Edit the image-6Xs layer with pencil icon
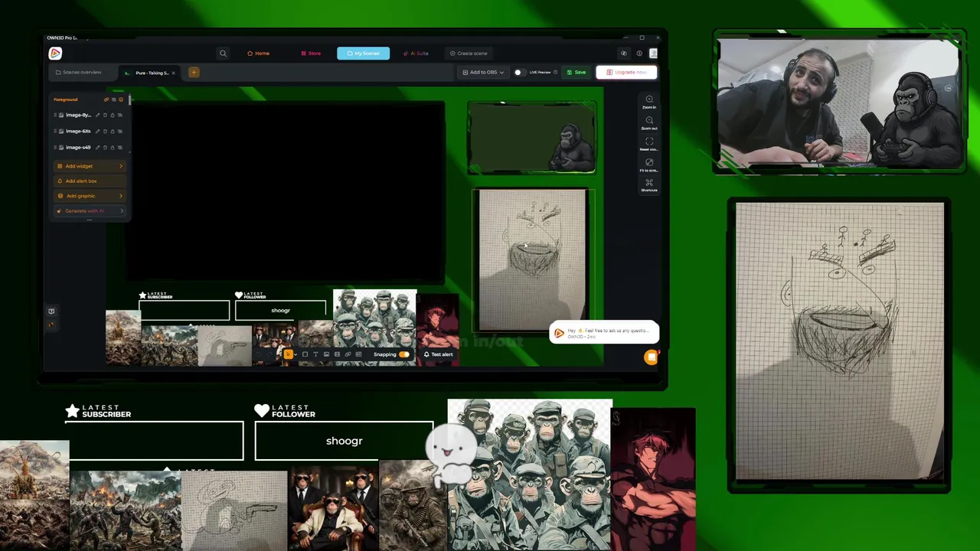The width and height of the screenshot is (980, 551). click(x=98, y=131)
